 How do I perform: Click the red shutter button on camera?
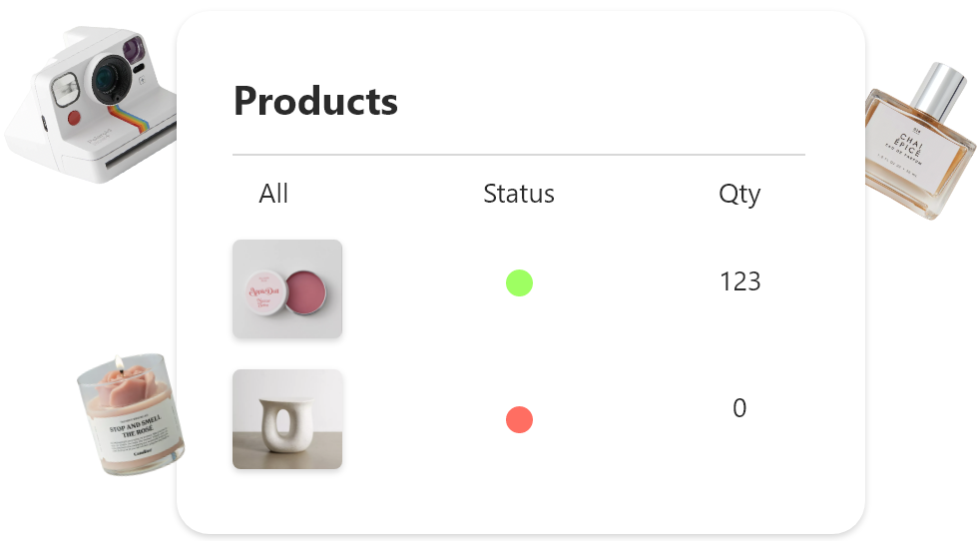tap(73, 117)
